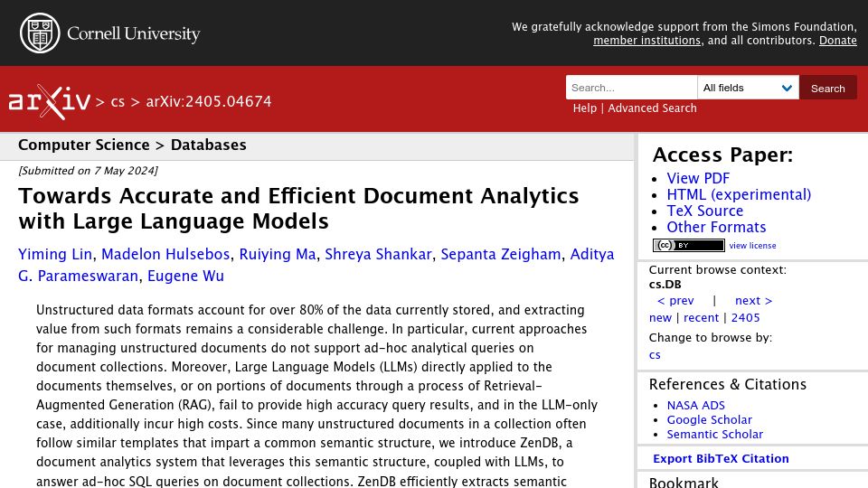Open the All fields search dropdown
Image resolution: width=868 pixels, height=488 pixels.
(x=748, y=88)
